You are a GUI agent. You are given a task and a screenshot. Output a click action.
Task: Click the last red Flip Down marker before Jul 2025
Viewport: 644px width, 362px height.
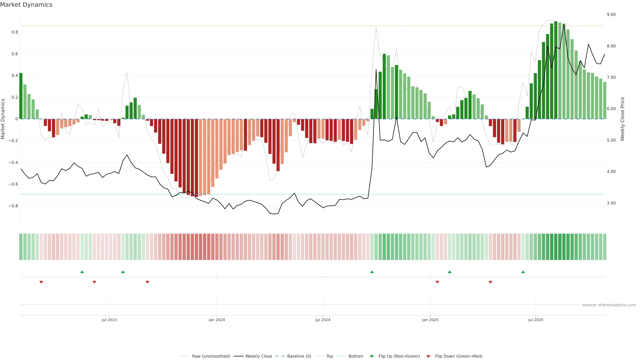coord(490,282)
